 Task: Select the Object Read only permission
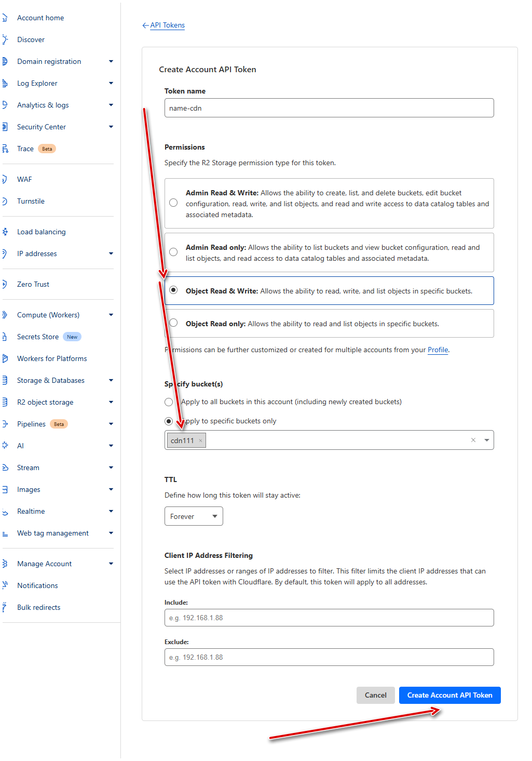tap(173, 323)
